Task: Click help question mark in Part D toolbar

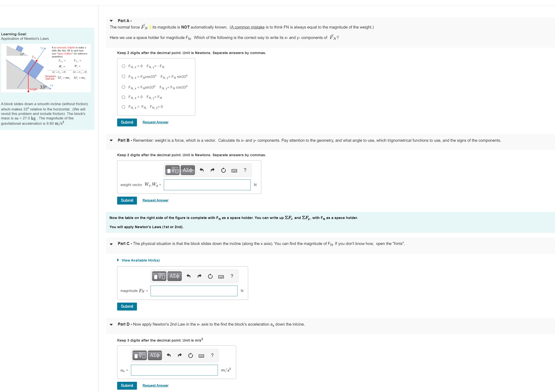Action: [212, 355]
